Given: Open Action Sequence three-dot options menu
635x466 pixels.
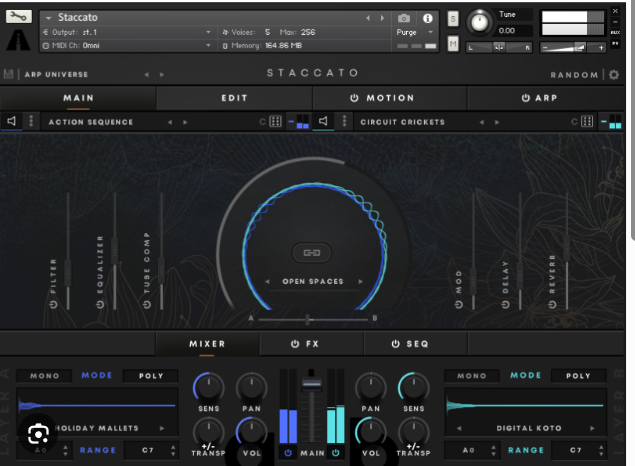Looking at the screenshot, I should (31, 121).
